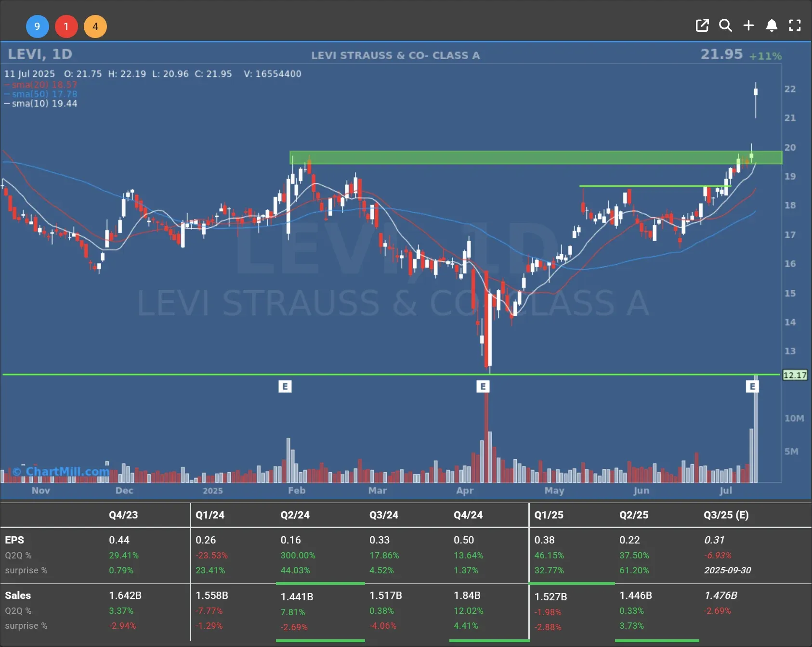Select the Q2/24 column header
This screenshot has width=812, height=647.
point(295,515)
